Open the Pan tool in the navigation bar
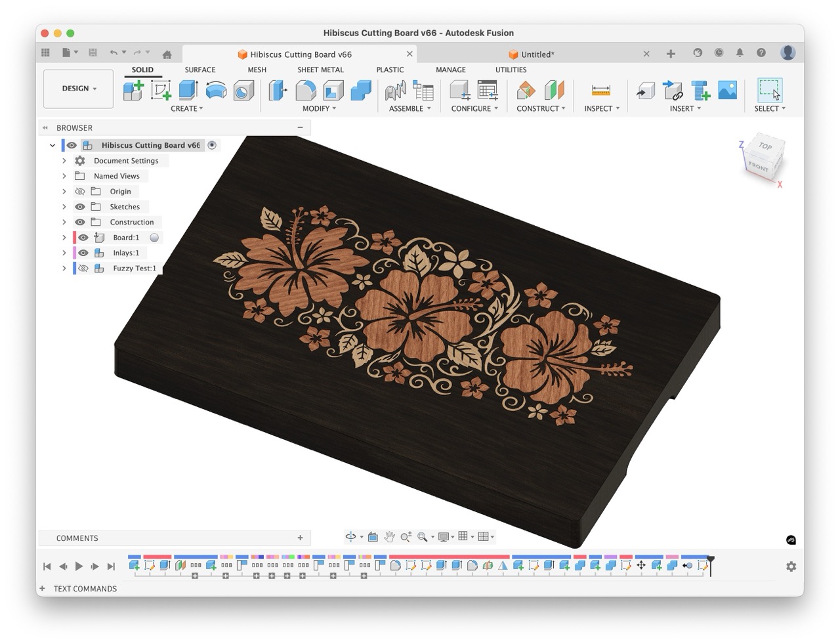This screenshot has width=840, height=644. [389, 536]
